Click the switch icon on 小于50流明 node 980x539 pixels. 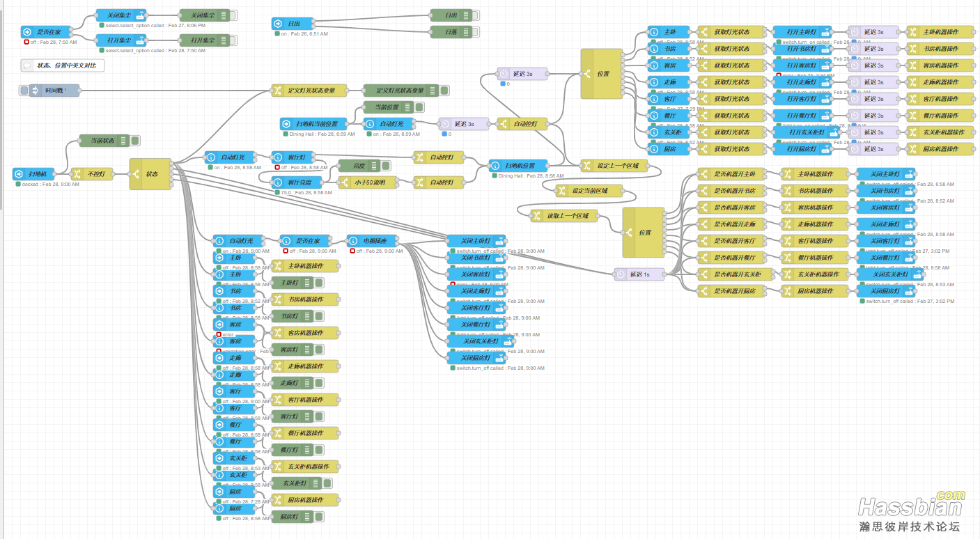coord(344,182)
